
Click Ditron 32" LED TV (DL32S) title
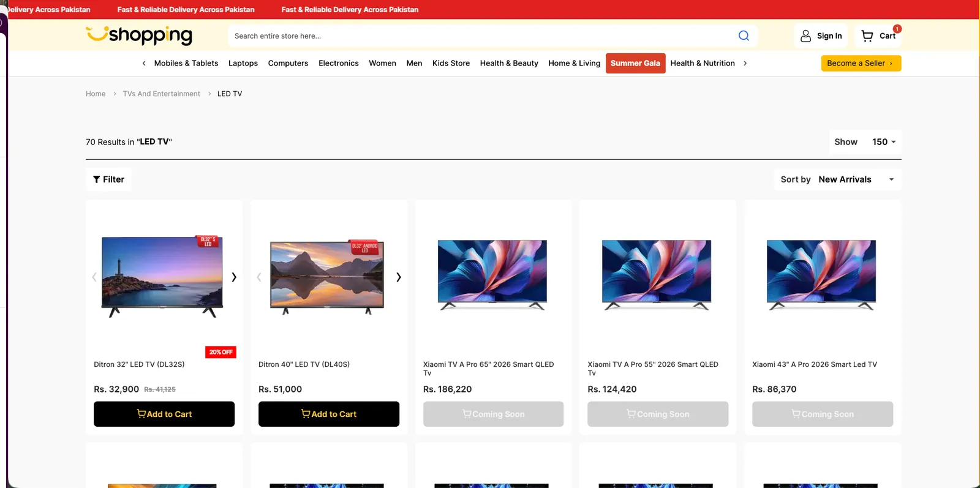tap(139, 364)
